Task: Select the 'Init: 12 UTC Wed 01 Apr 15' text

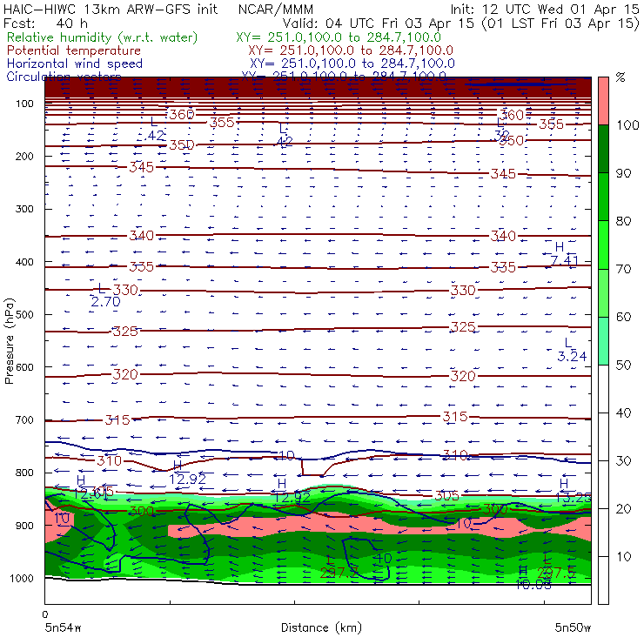Action: click(x=545, y=9)
